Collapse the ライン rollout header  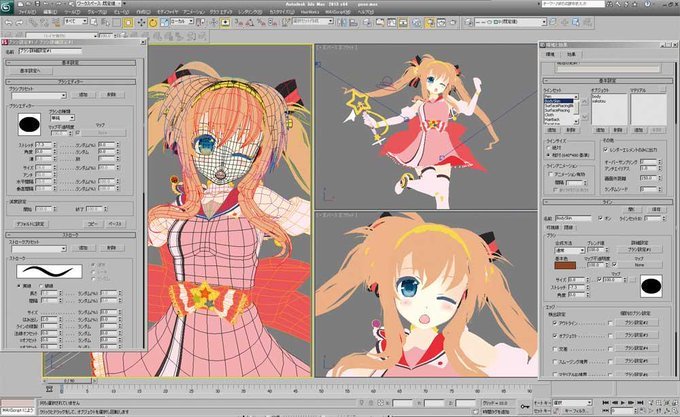click(607, 202)
